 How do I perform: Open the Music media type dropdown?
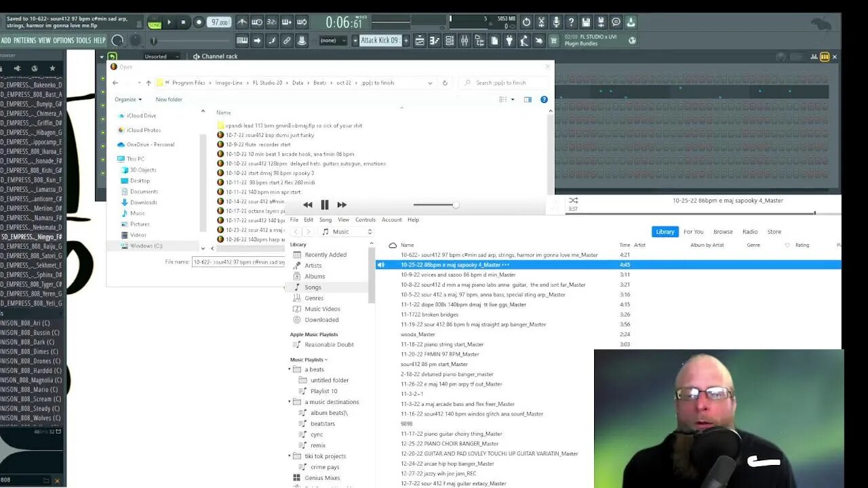(347, 232)
